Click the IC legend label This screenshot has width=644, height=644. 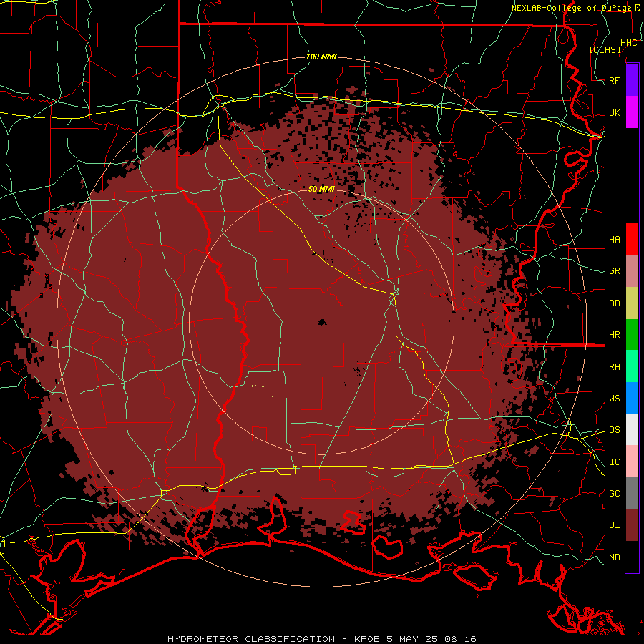coord(615,462)
